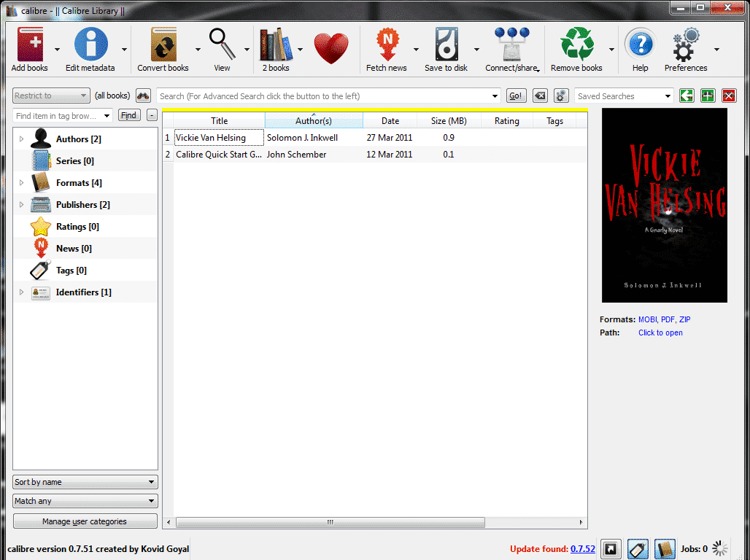
Task: Click the Click to open path link
Action: [660, 332]
